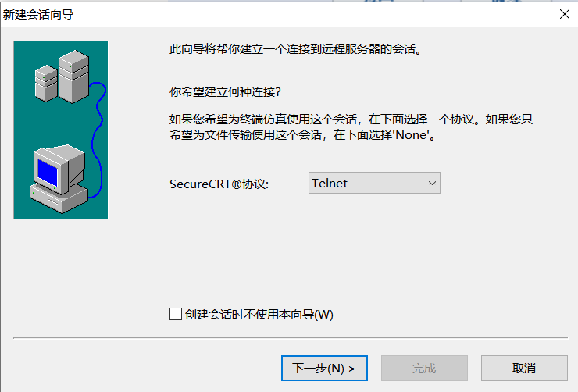This screenshot has width=578, height=392.
Task: Click the blue cable connecting server and computer
Action: pos(98,140)
